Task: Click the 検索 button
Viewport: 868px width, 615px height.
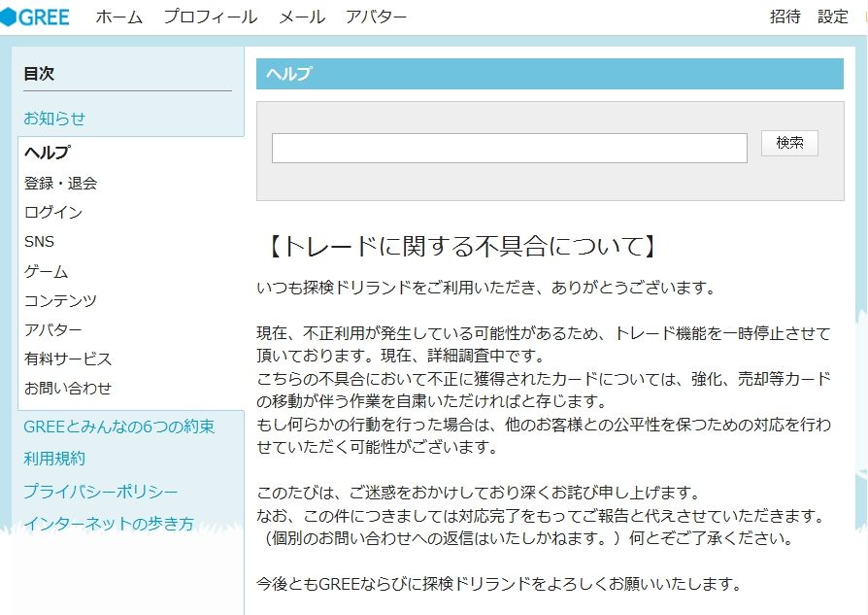Action: point(789,143)
